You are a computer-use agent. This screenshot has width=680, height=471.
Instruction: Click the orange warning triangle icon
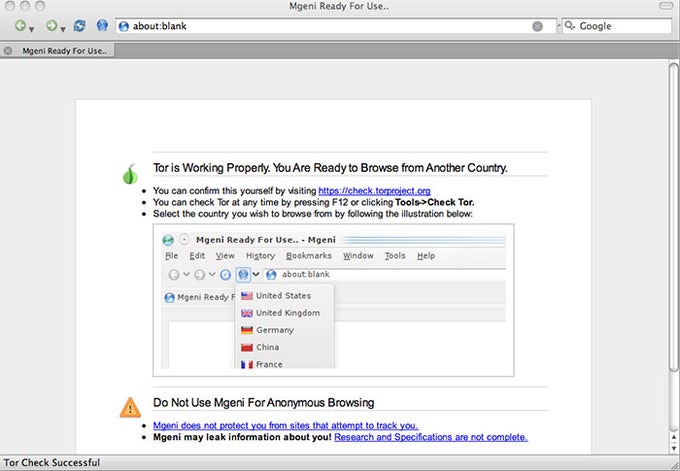pyautogui.click(x=130, y=407)
